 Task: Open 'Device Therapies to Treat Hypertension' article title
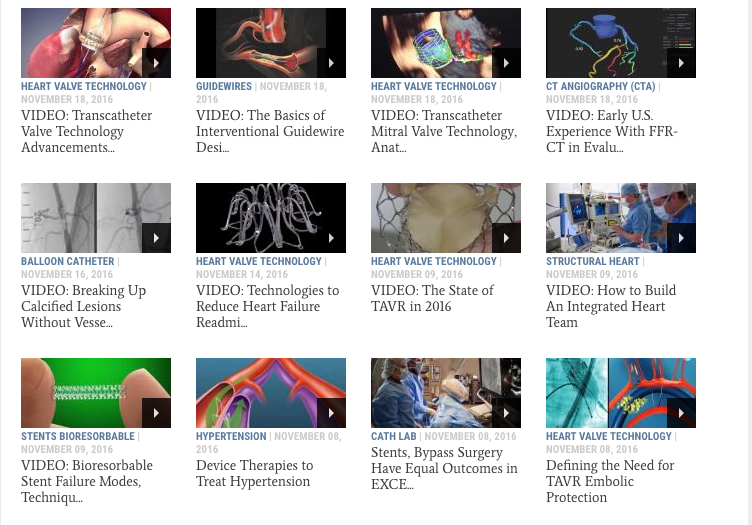coord(255,473)
